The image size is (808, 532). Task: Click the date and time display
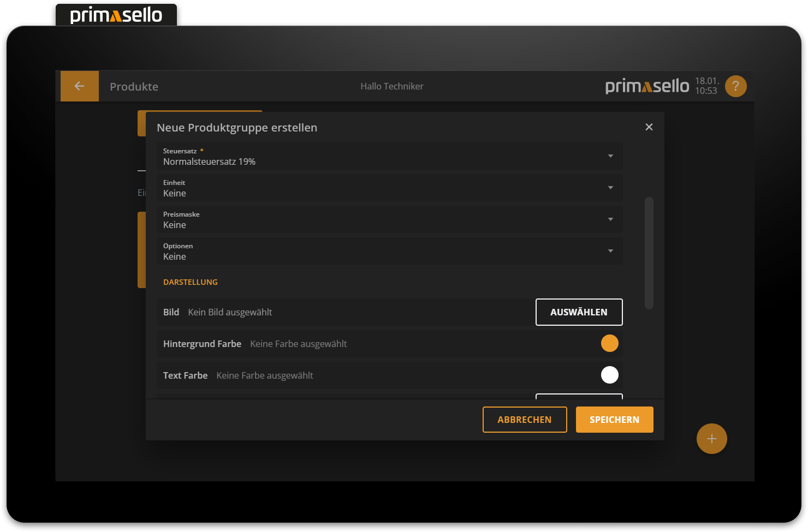pos(706,86)
